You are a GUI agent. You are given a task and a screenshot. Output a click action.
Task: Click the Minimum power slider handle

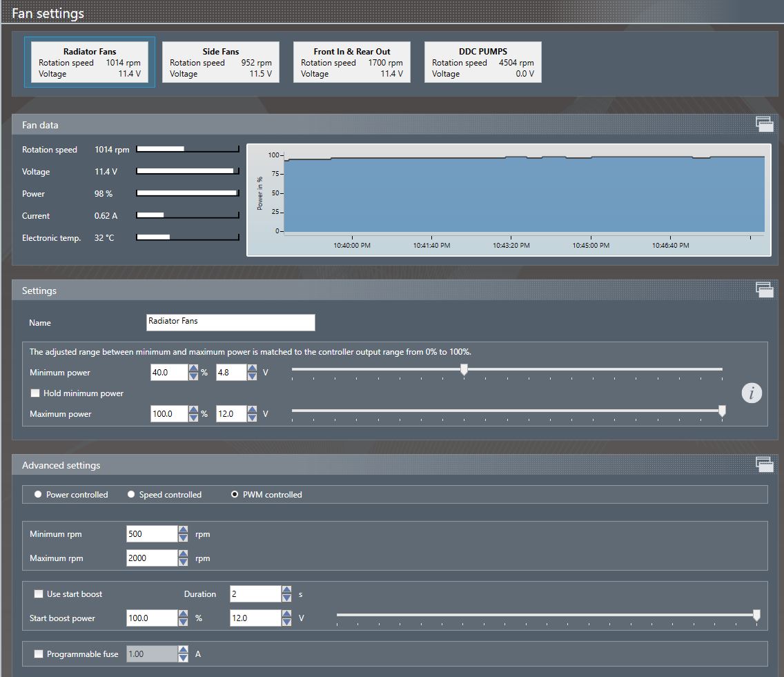point(464,371)
